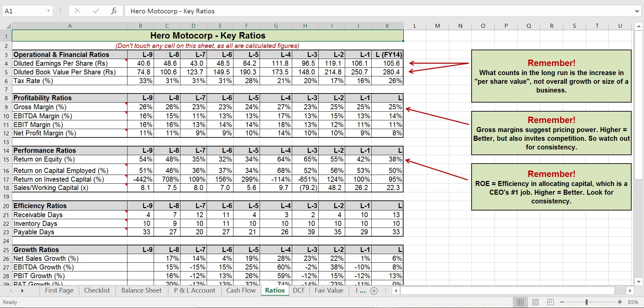Click the Payable Days label
644x308 pixels.
point(34,232)
